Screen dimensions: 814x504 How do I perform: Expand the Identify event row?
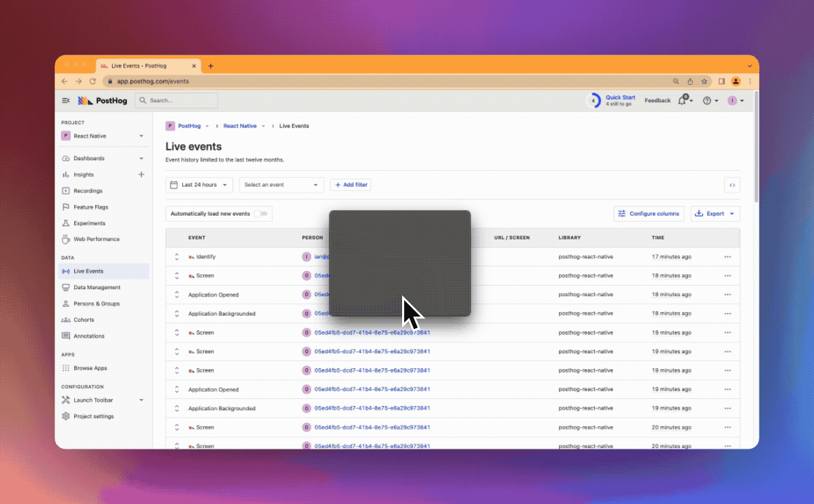(177, 257)
